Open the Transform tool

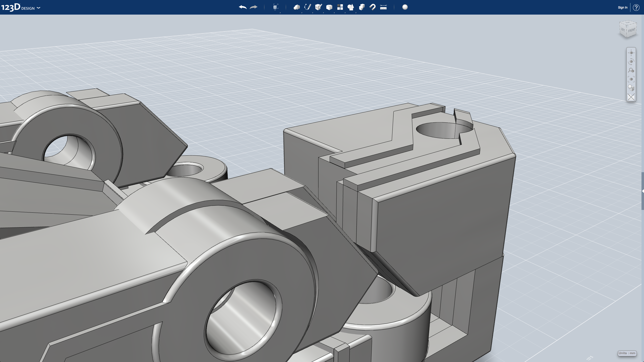(x=276, y=7)
